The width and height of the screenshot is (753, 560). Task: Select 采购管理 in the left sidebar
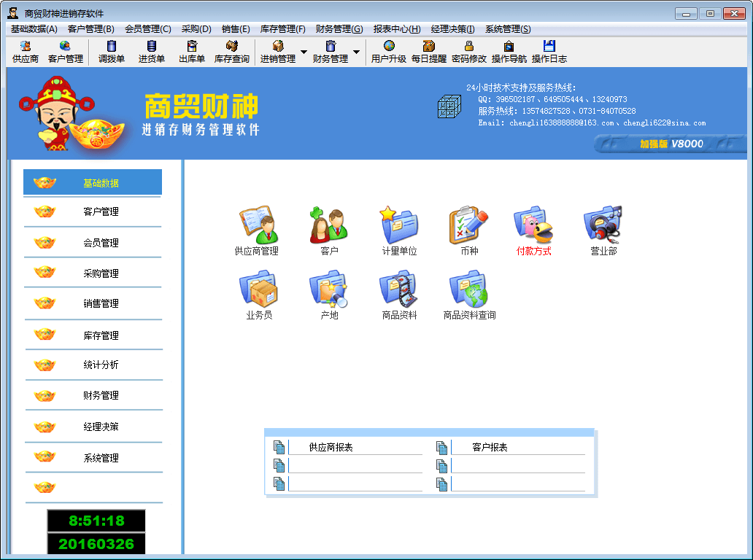click(101, 273)
